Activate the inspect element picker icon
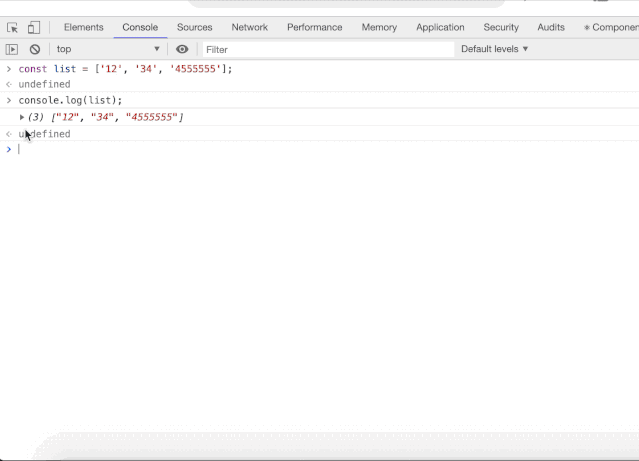Screen dimensions: 639x461 point(13,28)
